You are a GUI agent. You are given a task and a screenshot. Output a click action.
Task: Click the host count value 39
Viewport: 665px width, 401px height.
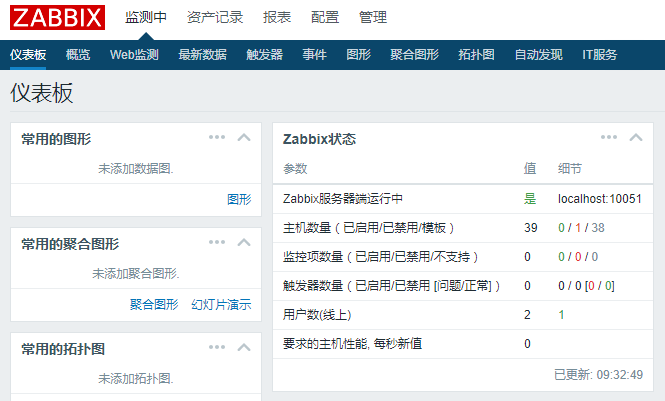[531, 228]
